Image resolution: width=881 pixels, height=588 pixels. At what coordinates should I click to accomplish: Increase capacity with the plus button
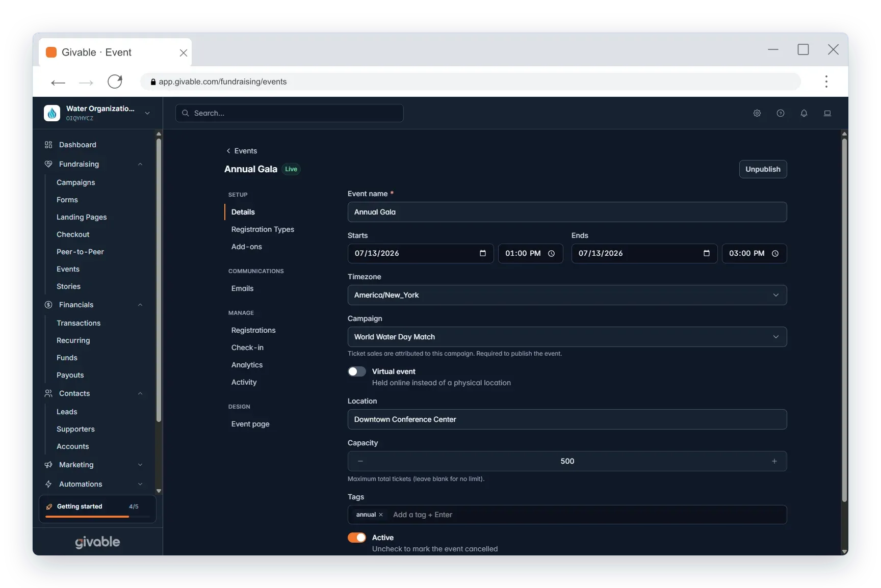pyautogui.click(x=774, y=461)
